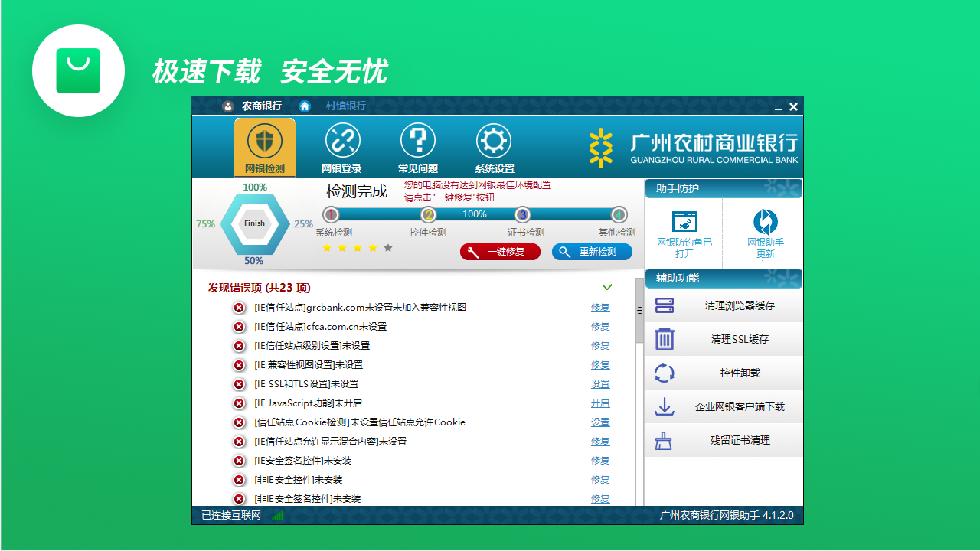980x551 pixels.
Task: Click 开启 link for IE JavaScript功能
Action: pos(600,403)
